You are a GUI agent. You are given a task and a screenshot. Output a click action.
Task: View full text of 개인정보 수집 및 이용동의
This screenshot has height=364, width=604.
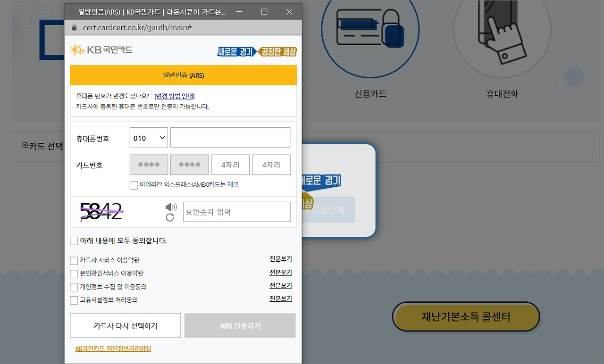click(x=281, y=286)
